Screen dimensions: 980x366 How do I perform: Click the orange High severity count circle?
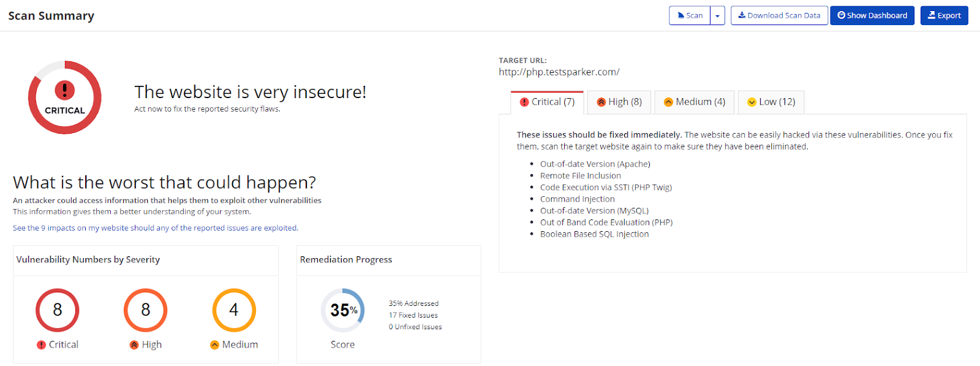click(x=146, y=310)
